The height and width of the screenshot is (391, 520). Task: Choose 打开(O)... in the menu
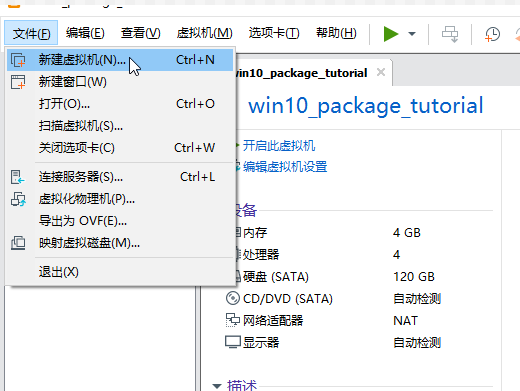pyautogui.click(x=120, y=104)
